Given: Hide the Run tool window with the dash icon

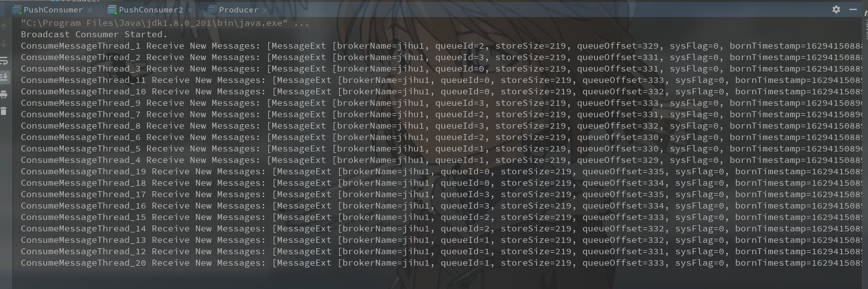Looking at the screenshot, I should [x=853, y=9].
